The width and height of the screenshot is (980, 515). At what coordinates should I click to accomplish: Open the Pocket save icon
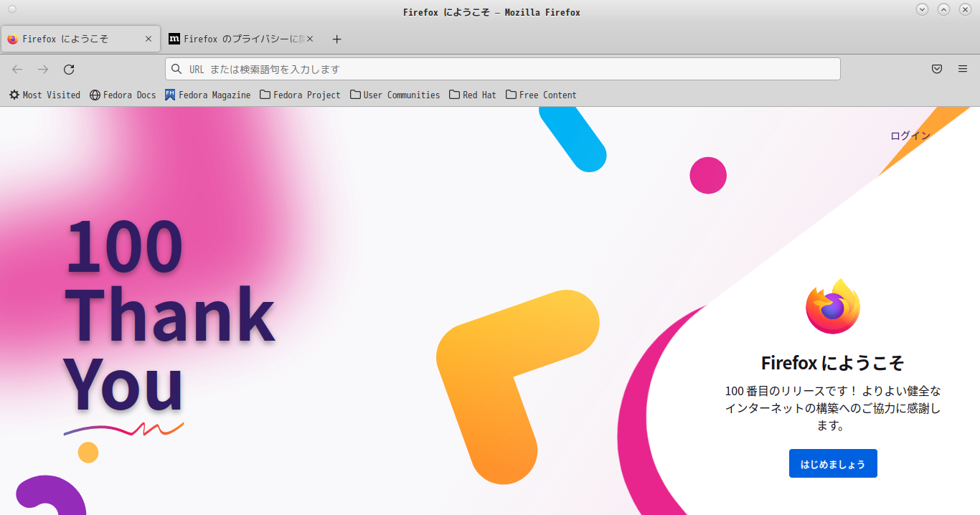pos(937,69)
